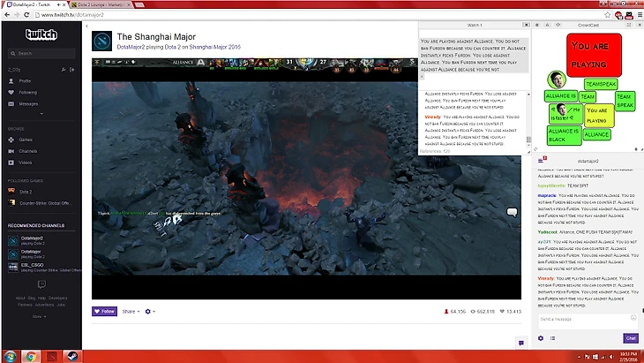Follow the channel with the Follow button
The height and width of the screenshot is (363, 644).
point(104,312)
